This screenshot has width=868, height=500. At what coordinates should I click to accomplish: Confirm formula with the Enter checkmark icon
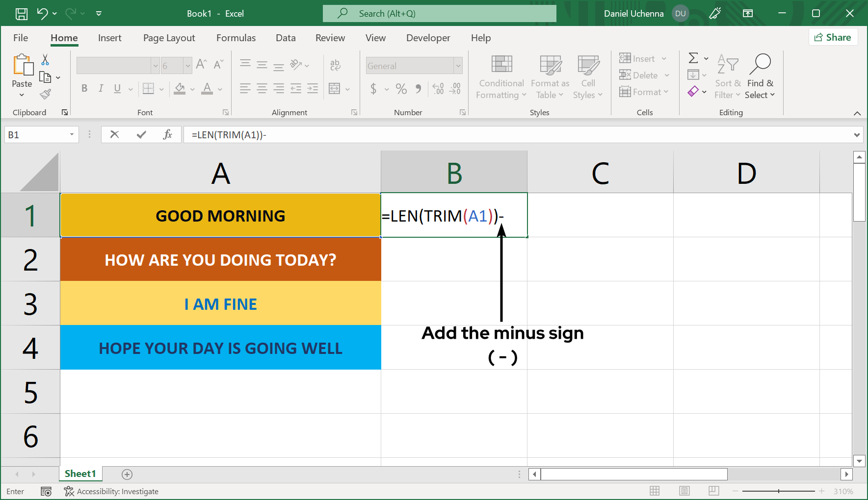coord(141,134)
